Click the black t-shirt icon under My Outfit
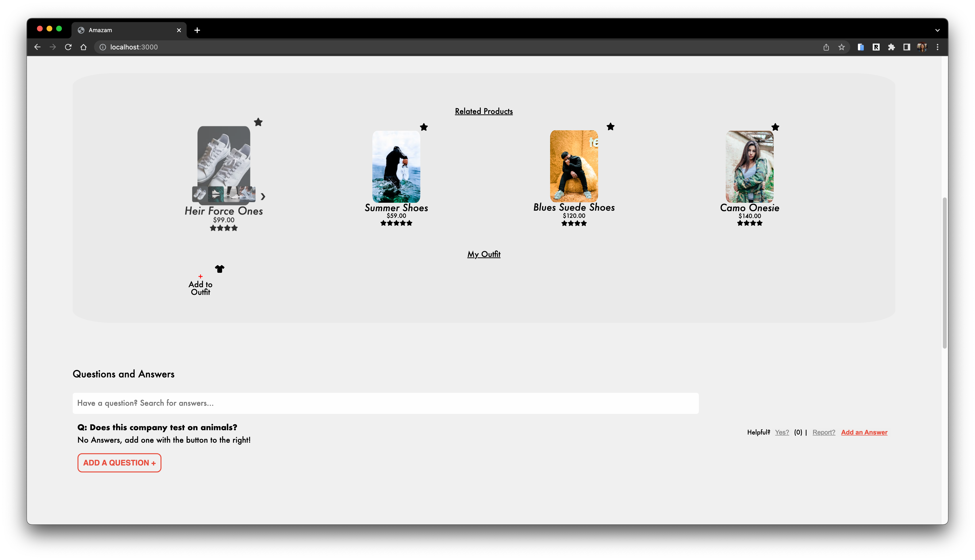 pos(220,269)
